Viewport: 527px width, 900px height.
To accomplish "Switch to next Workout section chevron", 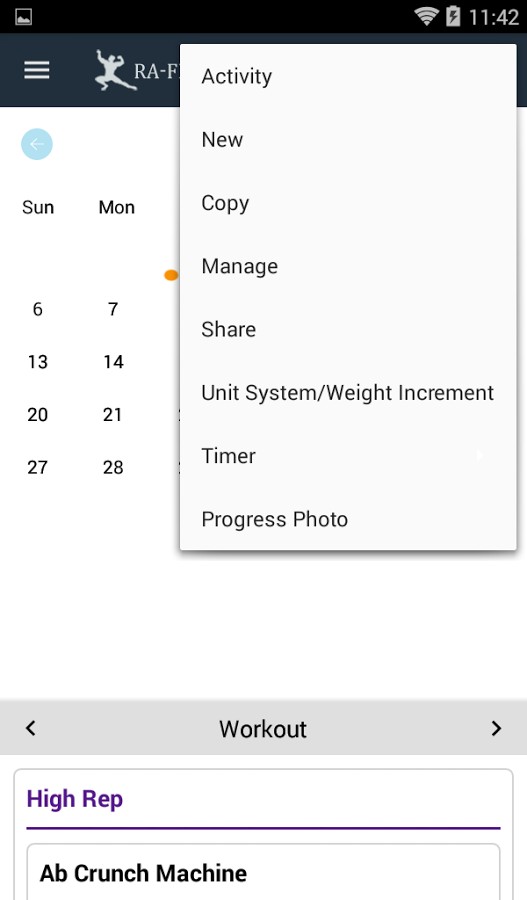I will click(496, 728).
